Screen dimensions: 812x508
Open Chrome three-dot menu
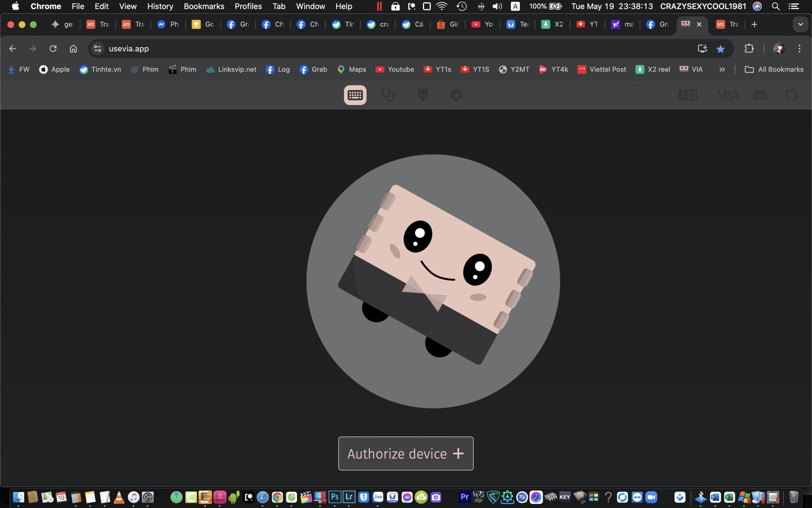pos(799,49)
